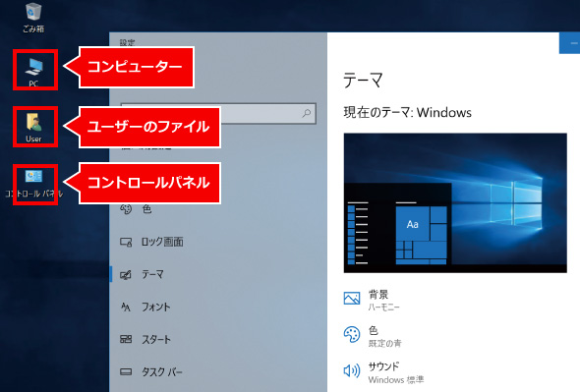Click the current theme preview image
Image resolution: width=580 pixels, height=392 pixels.
[455, 203]
